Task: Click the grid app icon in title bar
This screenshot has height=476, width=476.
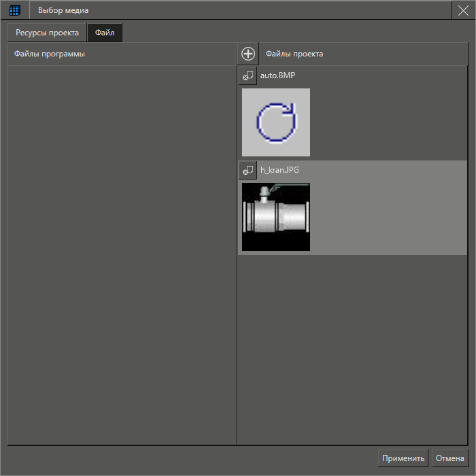Action: 15,10
